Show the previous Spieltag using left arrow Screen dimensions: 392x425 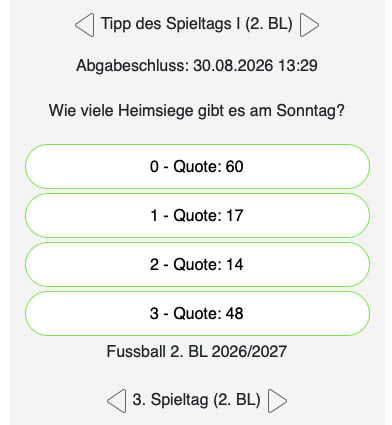[116, 401]
